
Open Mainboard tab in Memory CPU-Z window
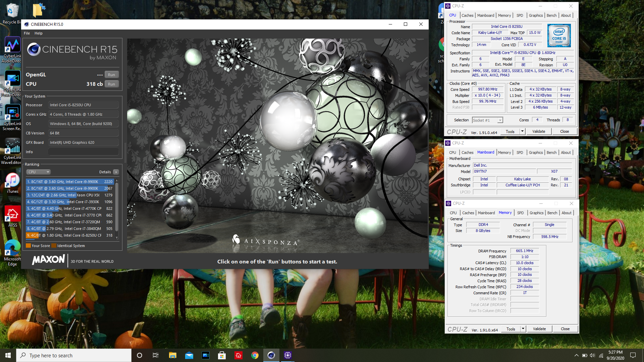click(x=486, y=213)
